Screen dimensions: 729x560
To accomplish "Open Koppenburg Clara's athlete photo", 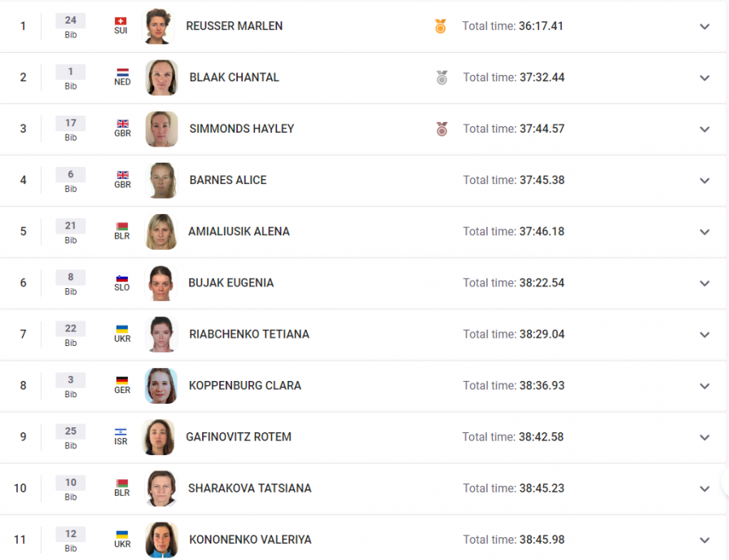I will point(160,386).
